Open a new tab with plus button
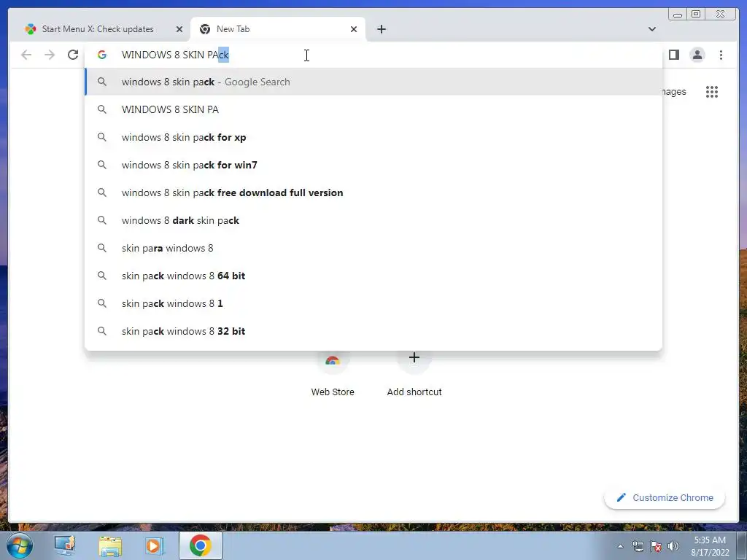This screenshot has height=560, width=747. (x=381, y=29)
